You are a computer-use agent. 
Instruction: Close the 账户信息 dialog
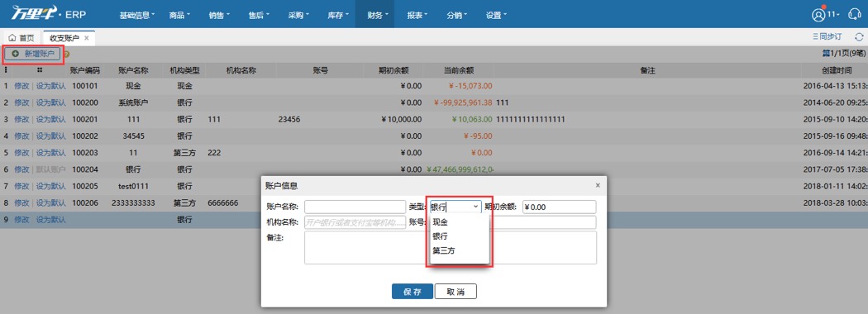[598, 186]
